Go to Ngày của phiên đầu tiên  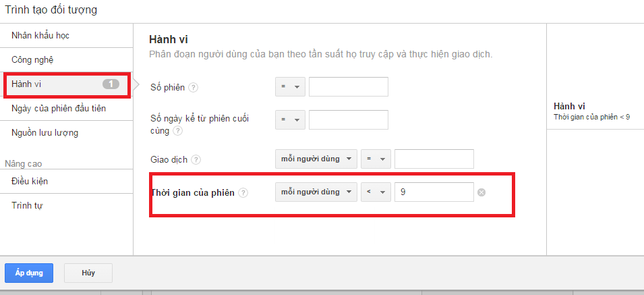point(59,108)
